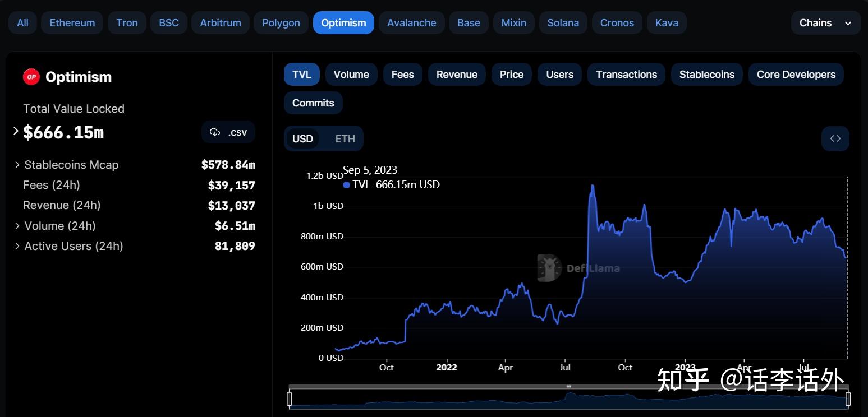Expand the Volume (24h) row
This screenshot has height=417, width=868.
click(x=17, y=226)
